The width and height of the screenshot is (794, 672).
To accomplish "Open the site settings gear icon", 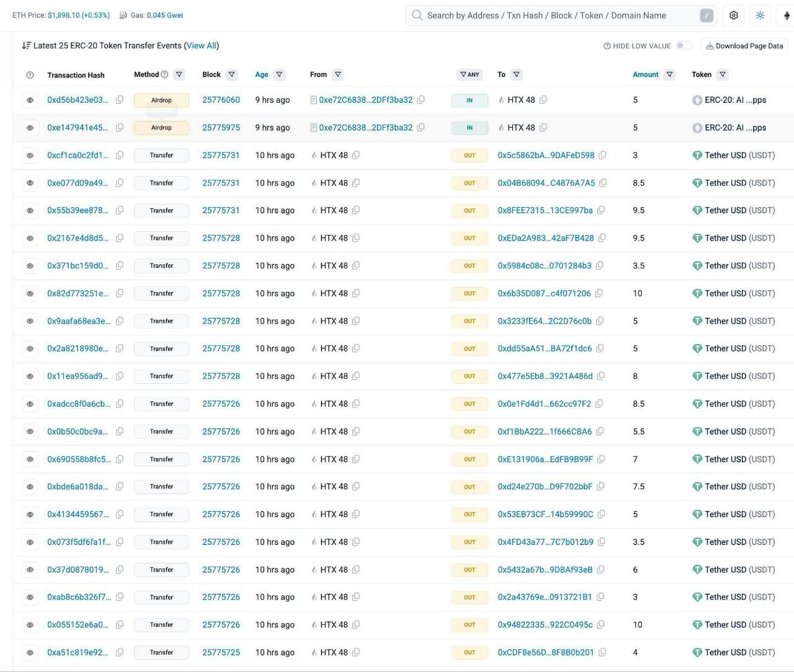I will (x=734, y=15).
